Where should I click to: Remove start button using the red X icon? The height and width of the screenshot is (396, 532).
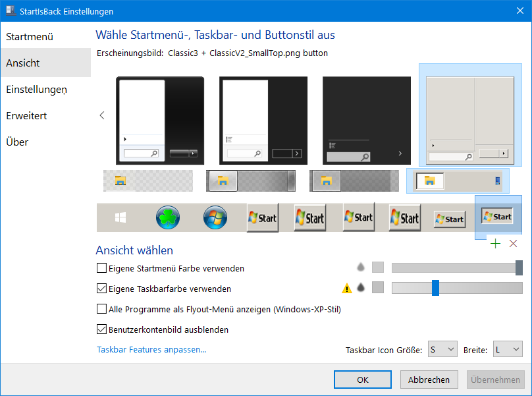513,244
